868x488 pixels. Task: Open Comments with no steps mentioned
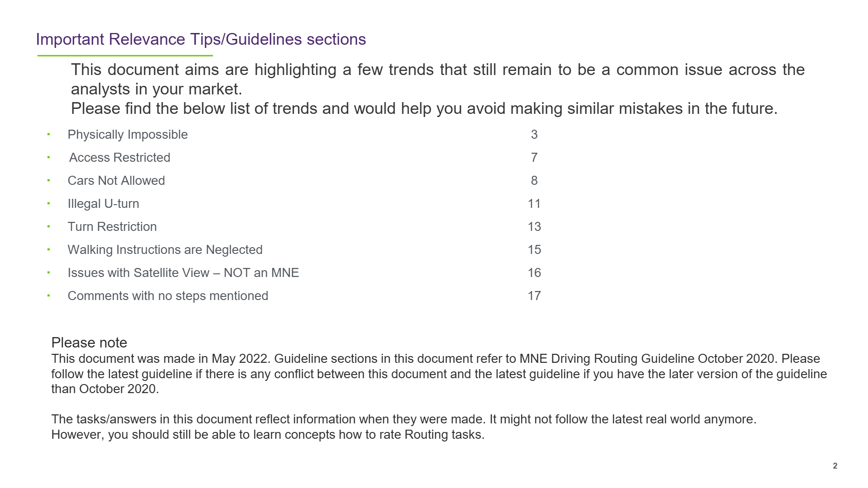pyautogui.click(x=168, y=296)
